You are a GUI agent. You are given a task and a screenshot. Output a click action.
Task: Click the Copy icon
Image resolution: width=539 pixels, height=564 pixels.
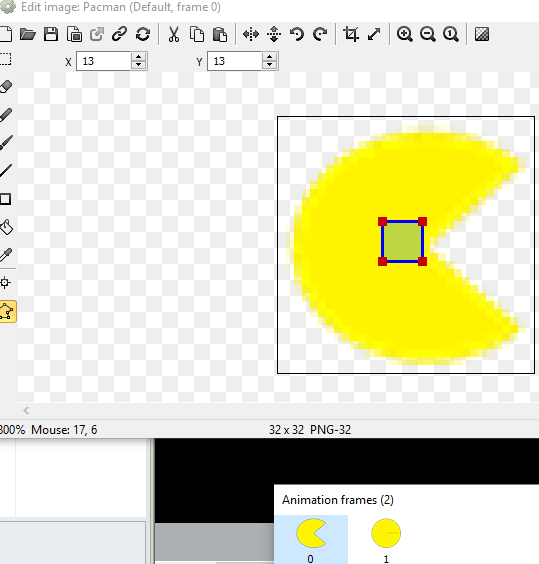[x=197, y=34]
